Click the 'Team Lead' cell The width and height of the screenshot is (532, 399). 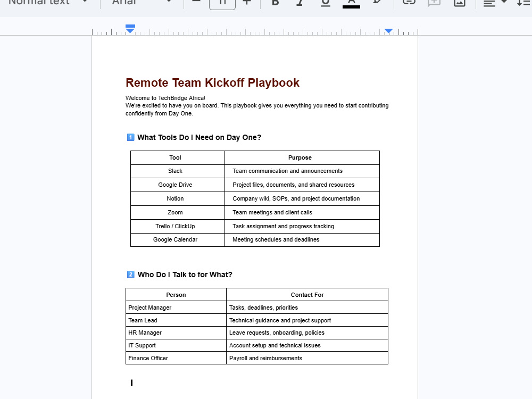pyautogui.click(x=176, y=320)
